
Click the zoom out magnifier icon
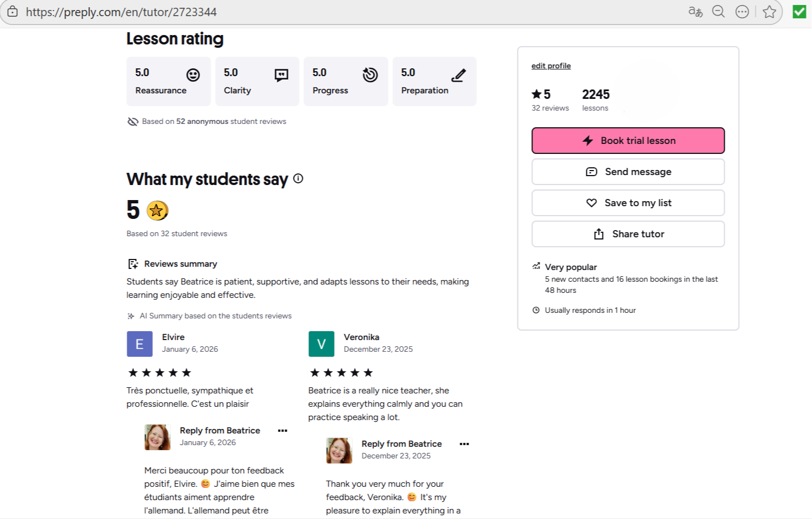719,12
